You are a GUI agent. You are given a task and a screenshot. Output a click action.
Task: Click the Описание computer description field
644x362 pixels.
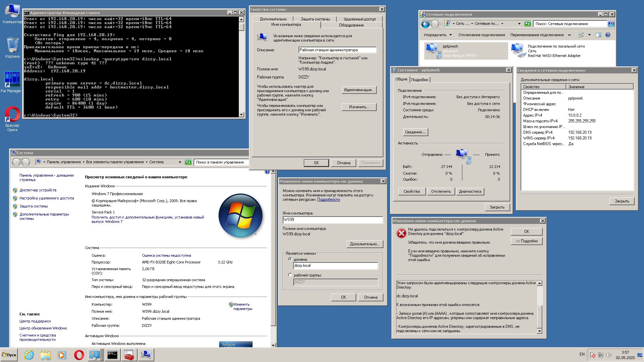[x=337, y=50]
